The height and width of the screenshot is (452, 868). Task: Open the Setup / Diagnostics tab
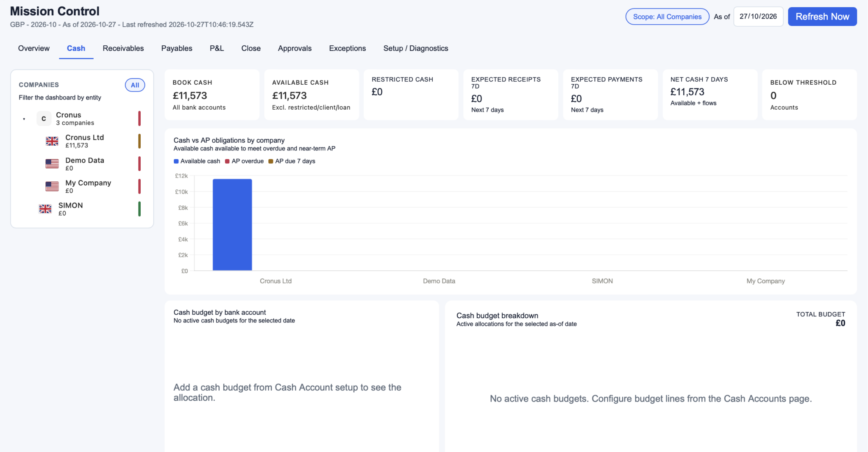416,48
